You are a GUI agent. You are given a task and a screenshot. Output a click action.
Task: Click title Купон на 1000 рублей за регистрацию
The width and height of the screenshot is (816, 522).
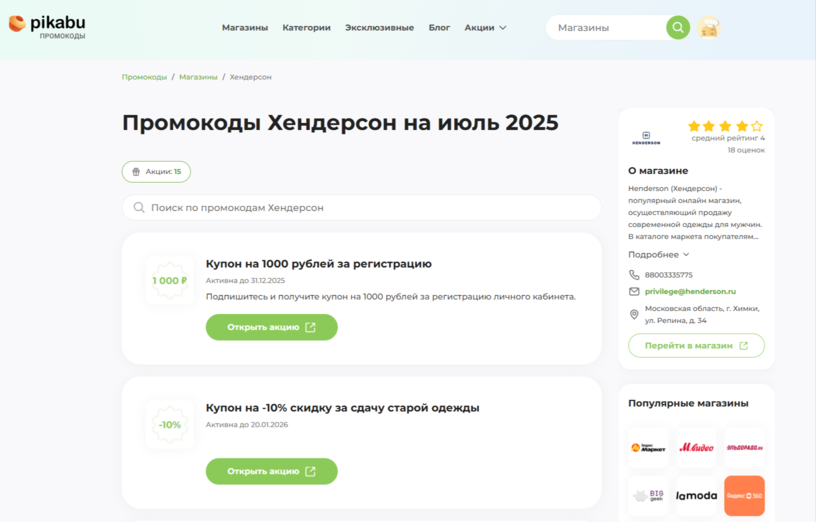pos(318,264)
